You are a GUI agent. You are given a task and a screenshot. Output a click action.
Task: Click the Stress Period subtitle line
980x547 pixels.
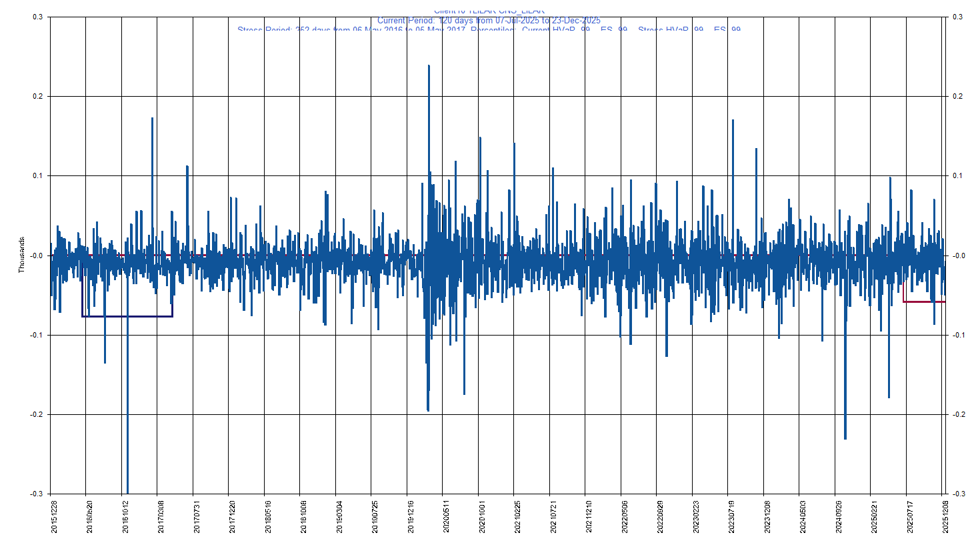click(x=489, y=29)
